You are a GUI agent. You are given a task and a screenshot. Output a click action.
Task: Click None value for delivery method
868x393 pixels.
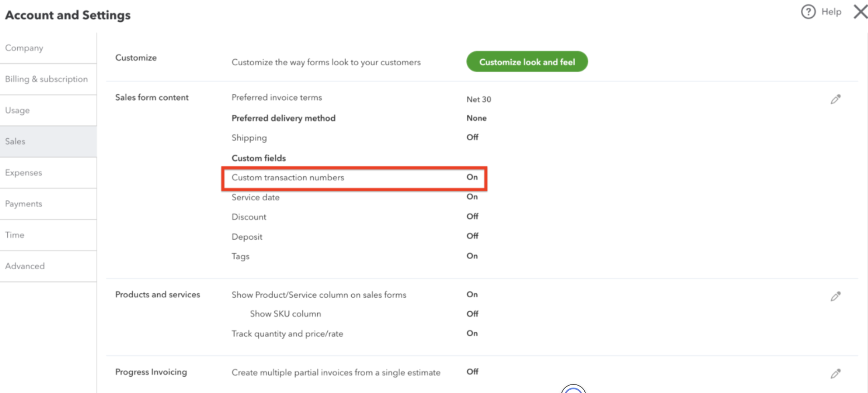tap(476, 118)
